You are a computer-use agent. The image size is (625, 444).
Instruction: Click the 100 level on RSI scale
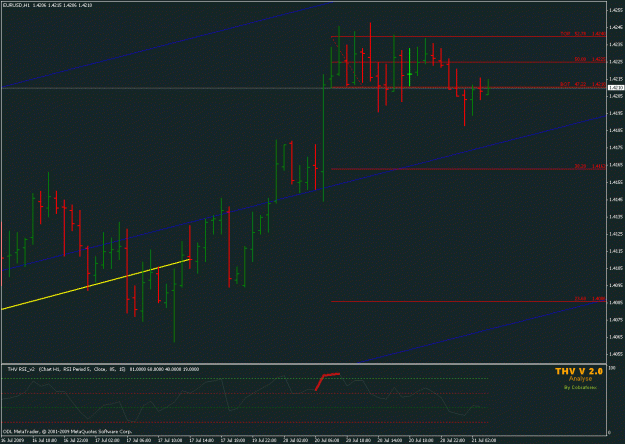point(611,368)
